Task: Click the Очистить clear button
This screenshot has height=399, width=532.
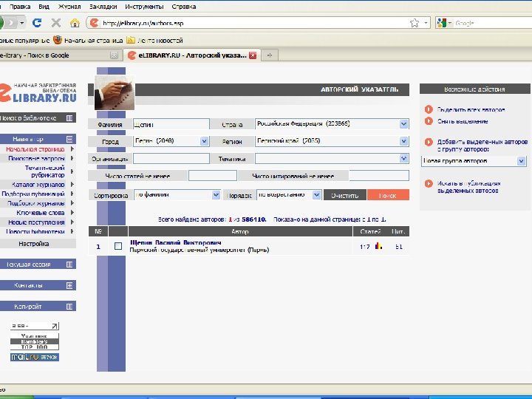Action: point(345,195)
